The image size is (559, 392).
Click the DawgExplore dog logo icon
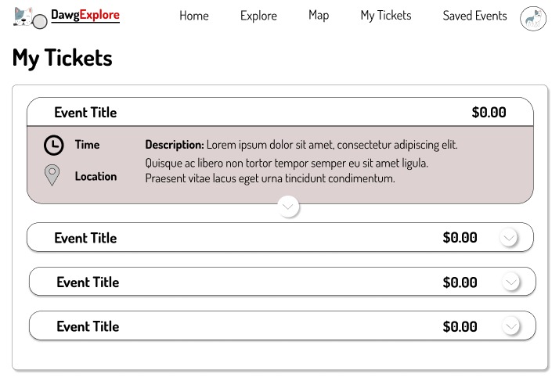pyautogui.click(x=30, y=16)
